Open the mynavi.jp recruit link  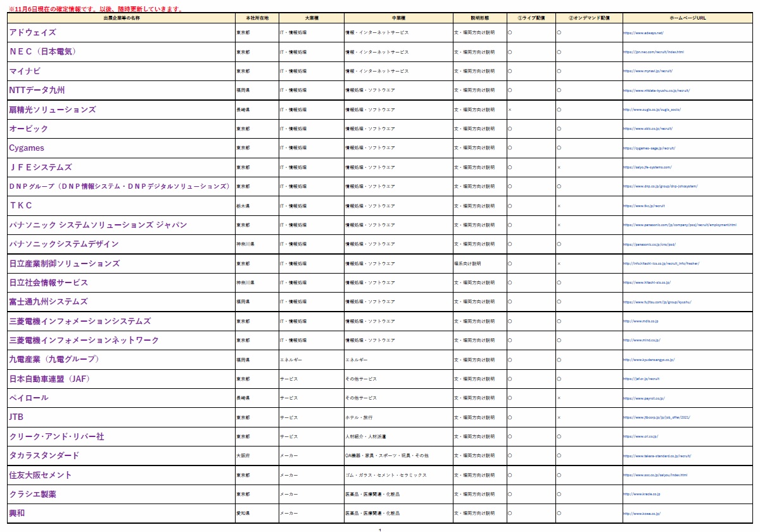coord(648,71)
